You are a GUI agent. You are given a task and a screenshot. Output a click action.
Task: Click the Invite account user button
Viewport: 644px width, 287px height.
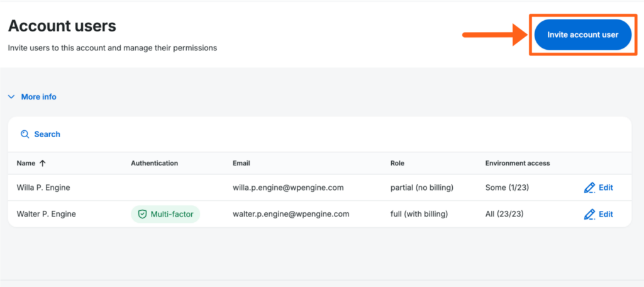tap(582, 35)
